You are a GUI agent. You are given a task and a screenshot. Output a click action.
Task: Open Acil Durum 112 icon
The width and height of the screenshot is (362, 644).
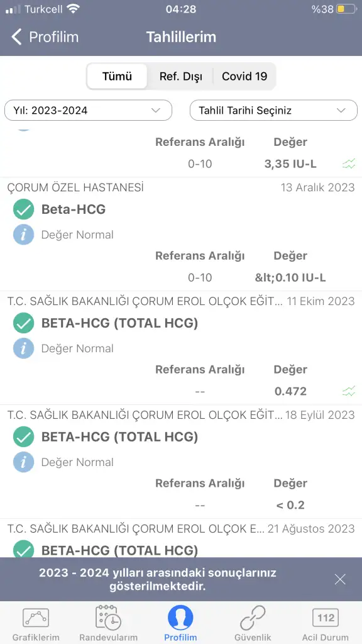pos(326,618)
